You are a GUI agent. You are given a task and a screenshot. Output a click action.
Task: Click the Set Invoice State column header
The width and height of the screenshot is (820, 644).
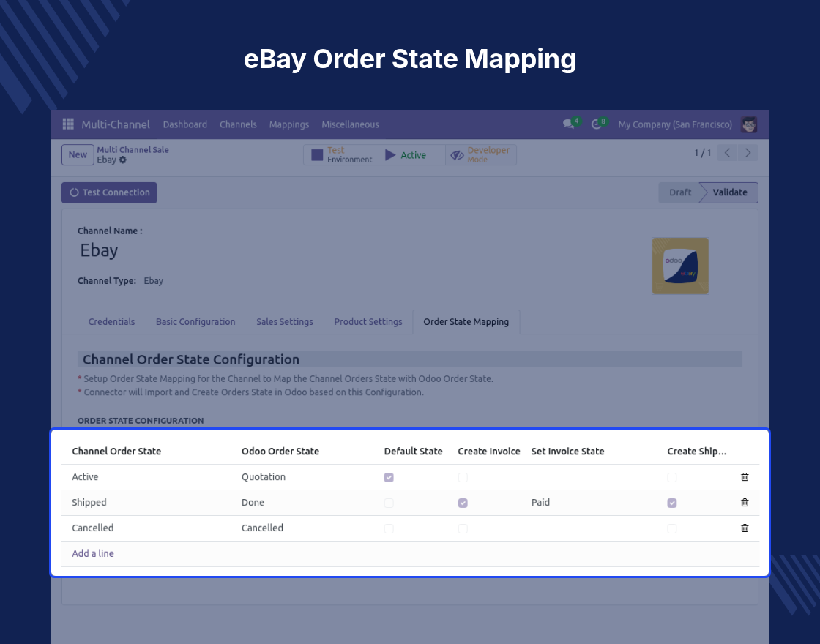coord(568,451)
